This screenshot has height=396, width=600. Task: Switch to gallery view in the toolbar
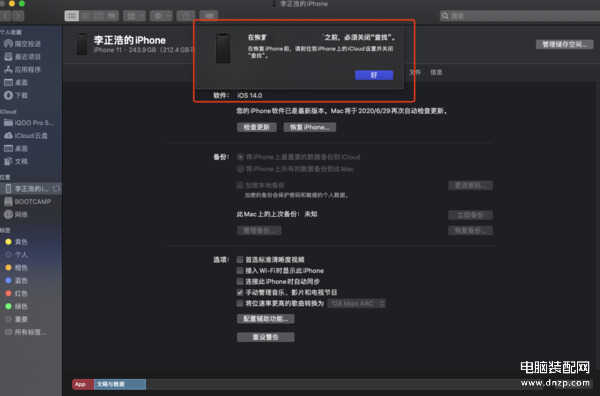click(x=112, y=16)
